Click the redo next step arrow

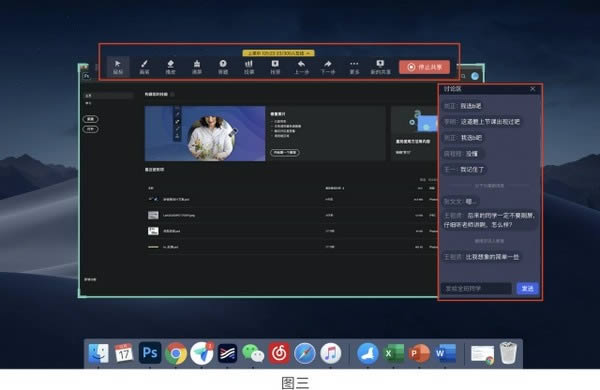pos(328,67)
